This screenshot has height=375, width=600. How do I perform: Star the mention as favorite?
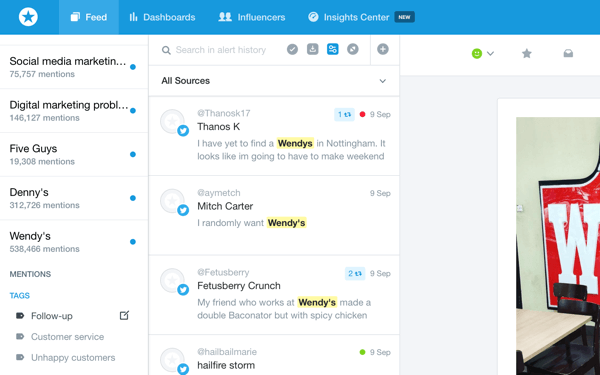click(527, 54)
